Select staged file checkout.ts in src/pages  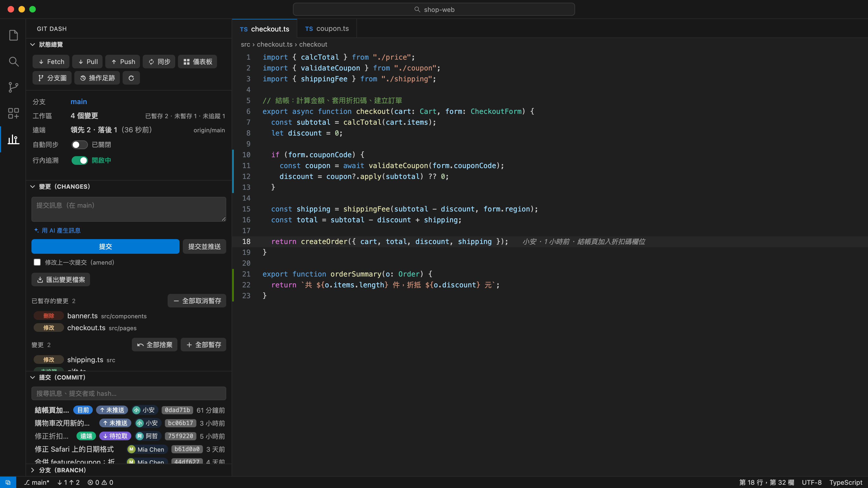(x=129, y=328)
